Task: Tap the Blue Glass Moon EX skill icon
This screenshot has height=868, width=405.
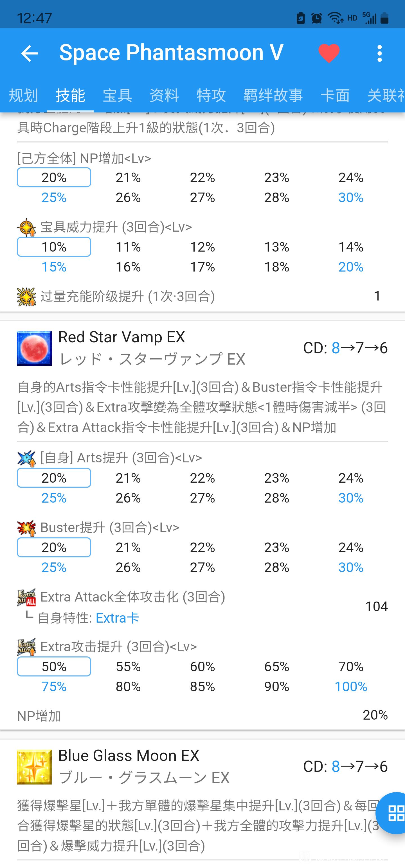Action: point(34,767)
